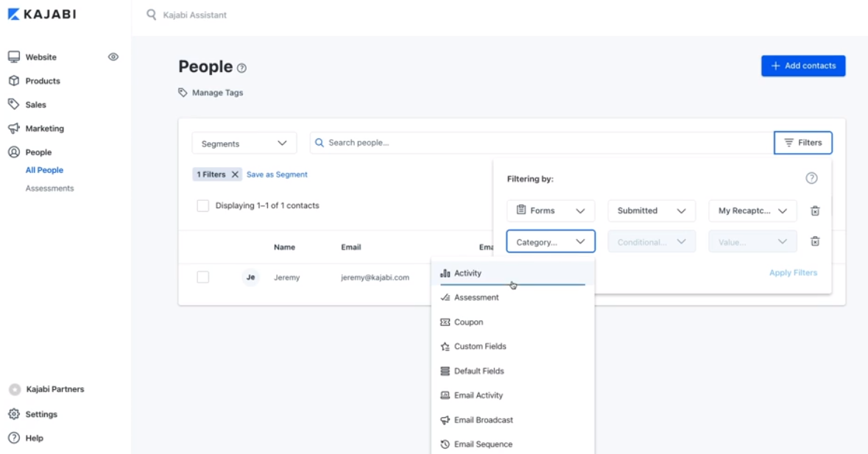Click the Website monitor icon in sidebar

(x=14, y=57)
